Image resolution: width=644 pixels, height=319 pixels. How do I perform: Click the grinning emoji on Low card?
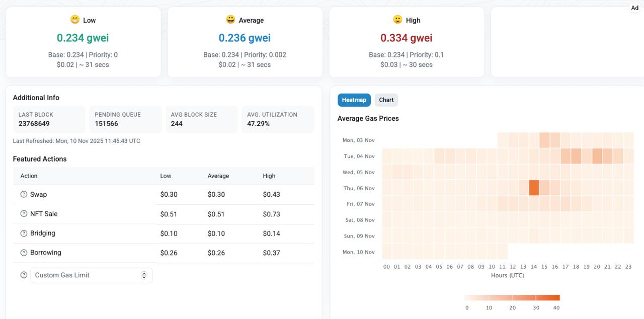pos(75,20)
